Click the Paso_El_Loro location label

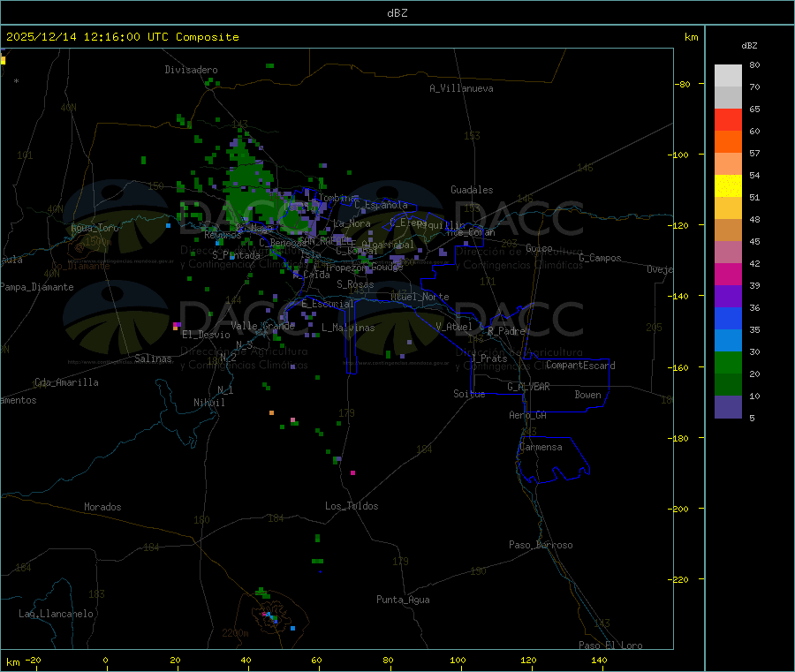pos(610,646)
